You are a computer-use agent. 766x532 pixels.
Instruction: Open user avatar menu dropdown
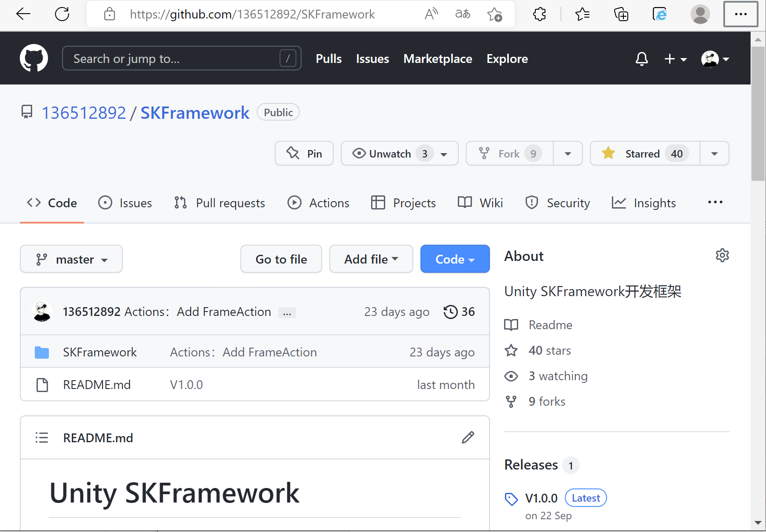point(715,59)
